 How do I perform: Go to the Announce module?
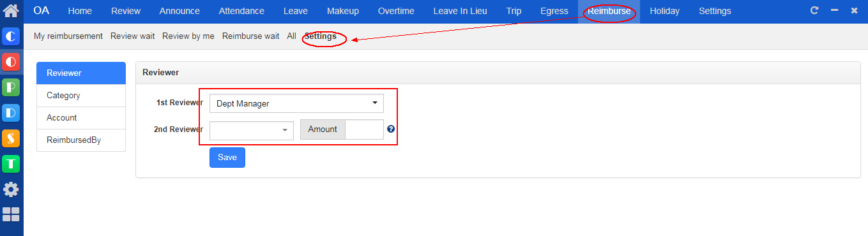(x=179, y=11)
